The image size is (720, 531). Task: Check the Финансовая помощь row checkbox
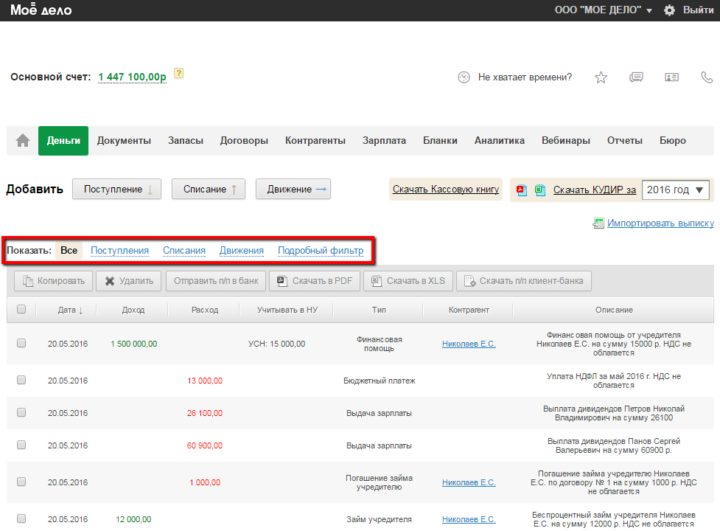coord(21,343)
